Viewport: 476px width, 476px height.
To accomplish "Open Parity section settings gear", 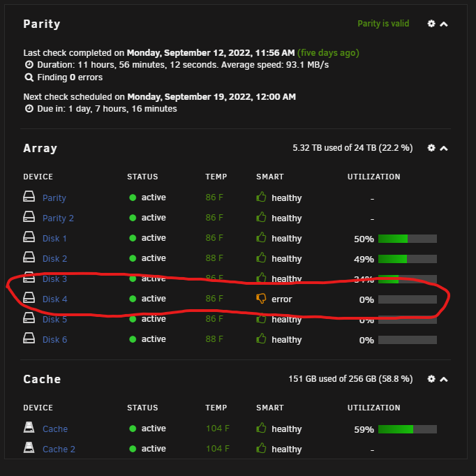I will pyautogui.click(x=431, y=24).
